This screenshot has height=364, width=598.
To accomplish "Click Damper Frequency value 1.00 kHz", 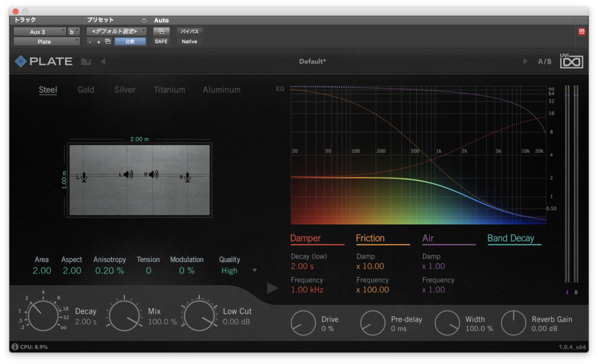I will tap(307, 290).
